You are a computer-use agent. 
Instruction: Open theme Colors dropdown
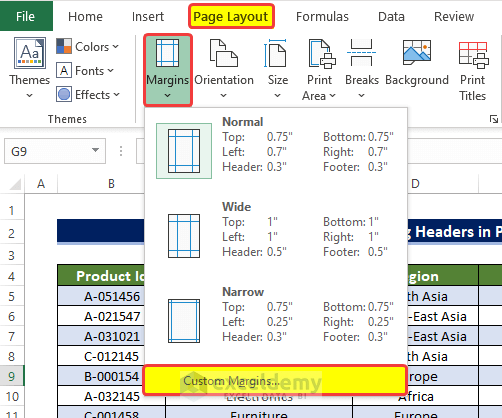pos(88,47)
